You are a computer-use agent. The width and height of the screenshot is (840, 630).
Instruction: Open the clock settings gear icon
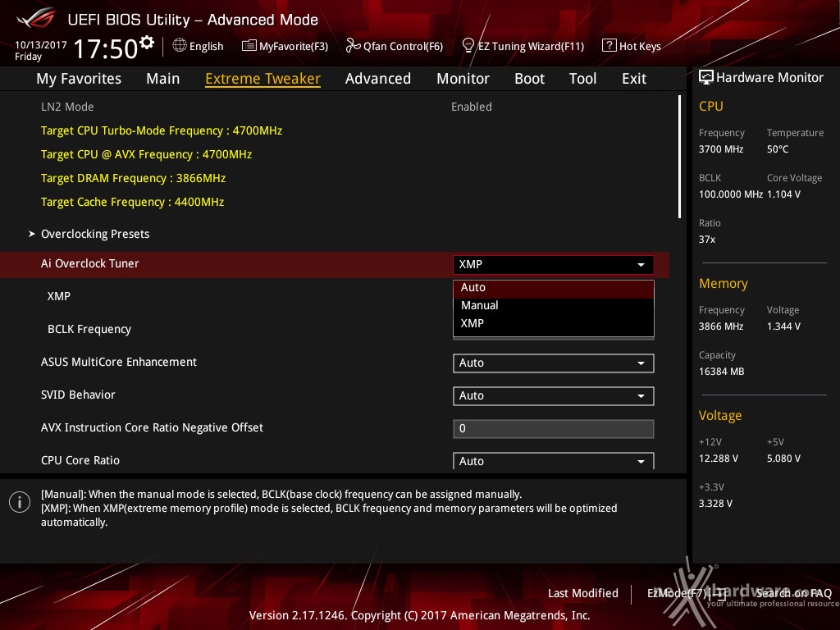tap(147, 42)
